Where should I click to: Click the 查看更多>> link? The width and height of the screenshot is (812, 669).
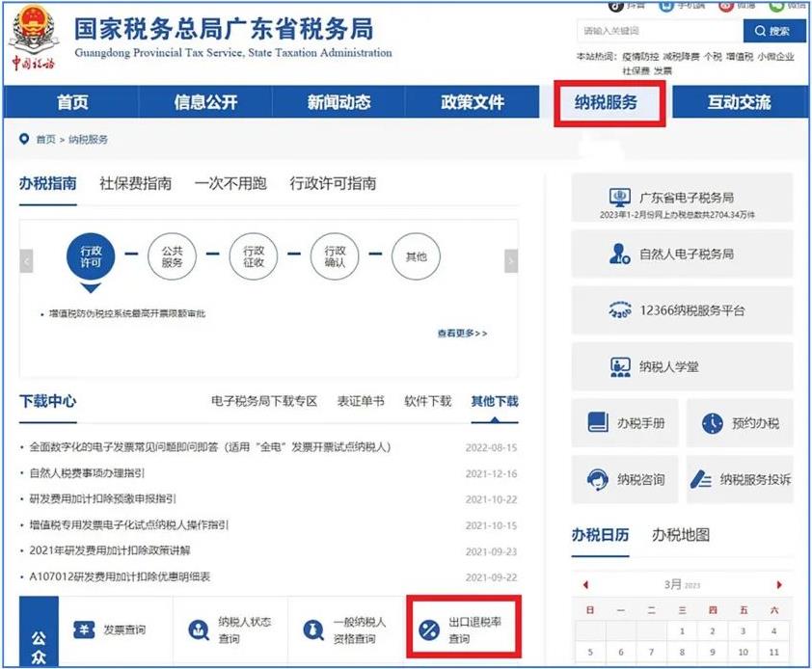[x=463, y=334]
